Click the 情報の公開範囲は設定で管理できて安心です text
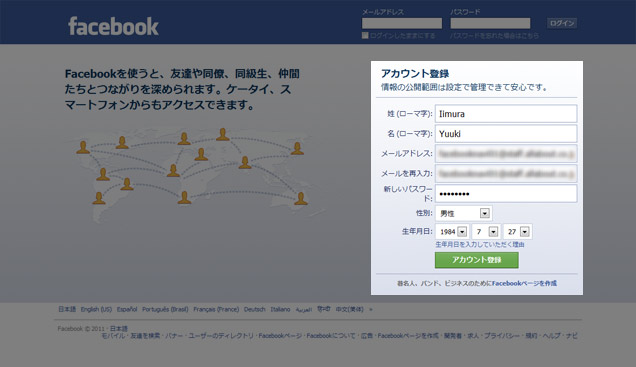Viewport: 636px width, 367px height. click(464, 87)
